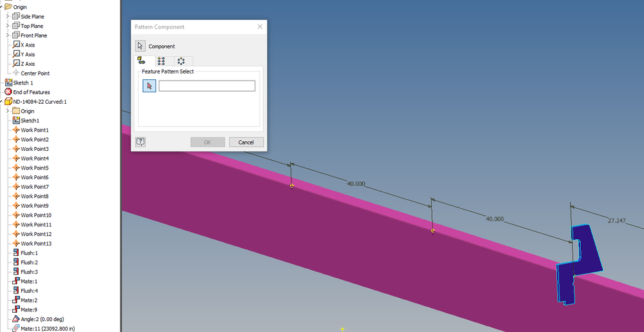Select the Work Point3 icon
This screenshot has width=644, height=332.
click(x=16, y=149)
